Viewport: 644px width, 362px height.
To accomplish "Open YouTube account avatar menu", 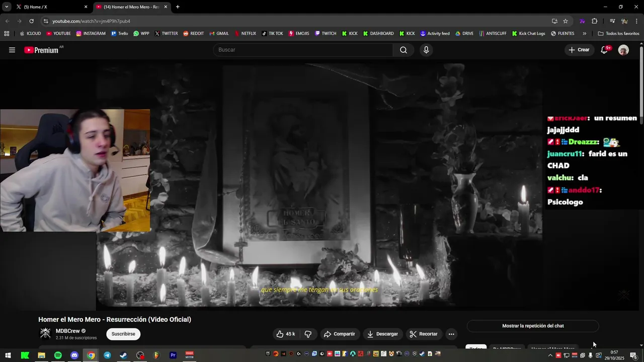I will tap(623, 50).
